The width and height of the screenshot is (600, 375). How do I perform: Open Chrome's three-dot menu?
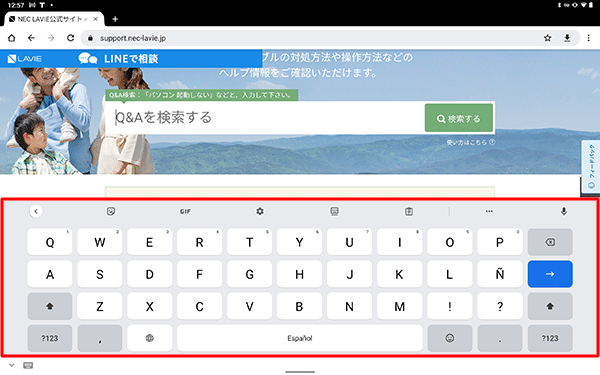589,38
